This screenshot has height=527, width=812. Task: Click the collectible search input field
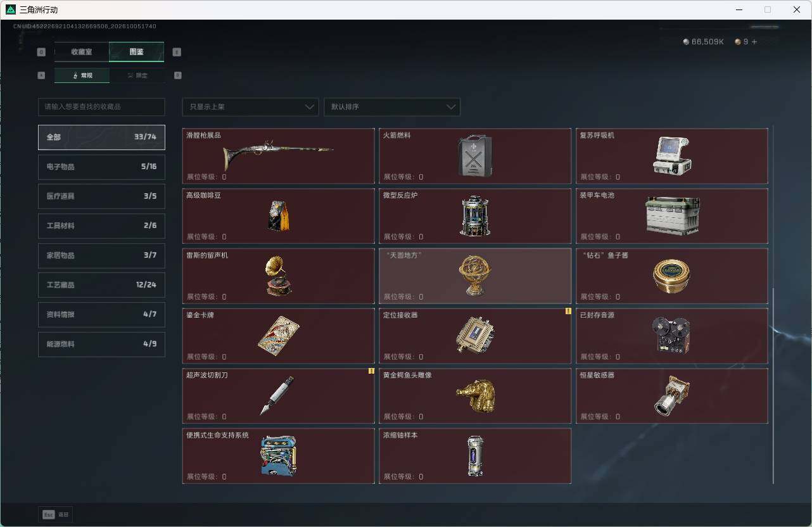(101, 107)
